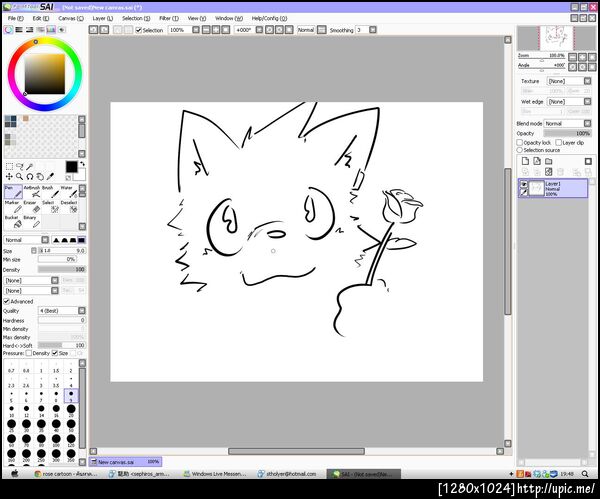Image resolution: width=600 pixels, height=499 pixels.
Task: Disable Pressure Size checkbox
Action: click(x=55, y=353)
